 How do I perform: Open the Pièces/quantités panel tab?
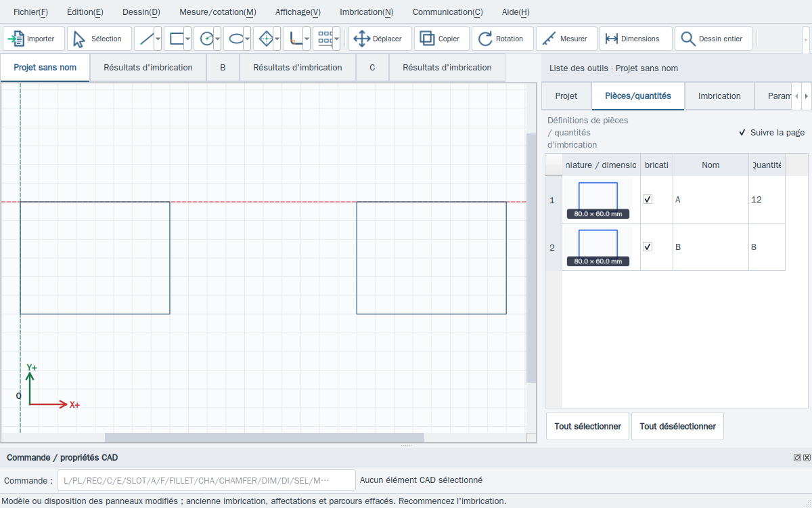tap(638, 96)
